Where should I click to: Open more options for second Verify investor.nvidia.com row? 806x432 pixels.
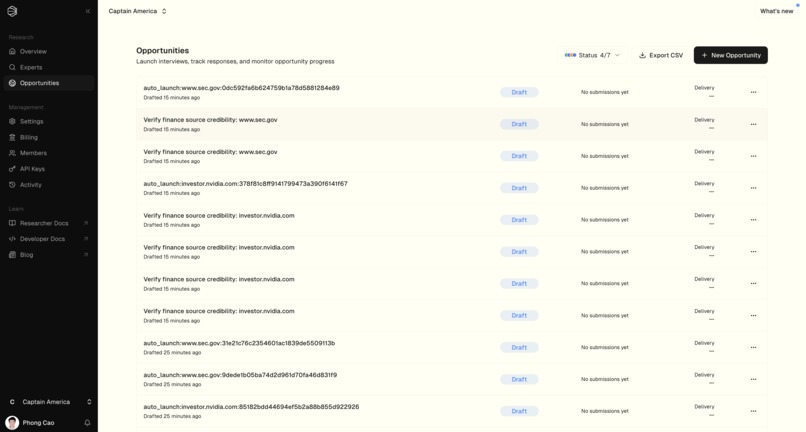[753, 252]
